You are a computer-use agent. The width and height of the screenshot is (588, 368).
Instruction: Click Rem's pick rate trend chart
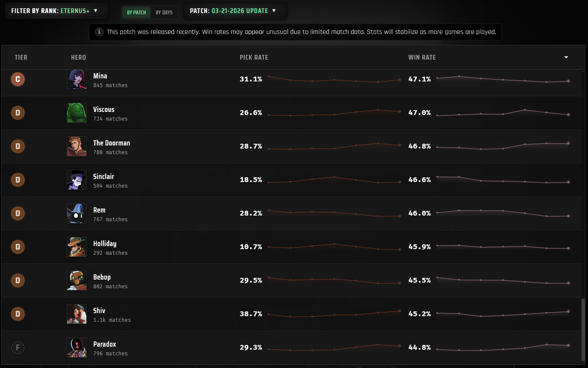[334, 213]
